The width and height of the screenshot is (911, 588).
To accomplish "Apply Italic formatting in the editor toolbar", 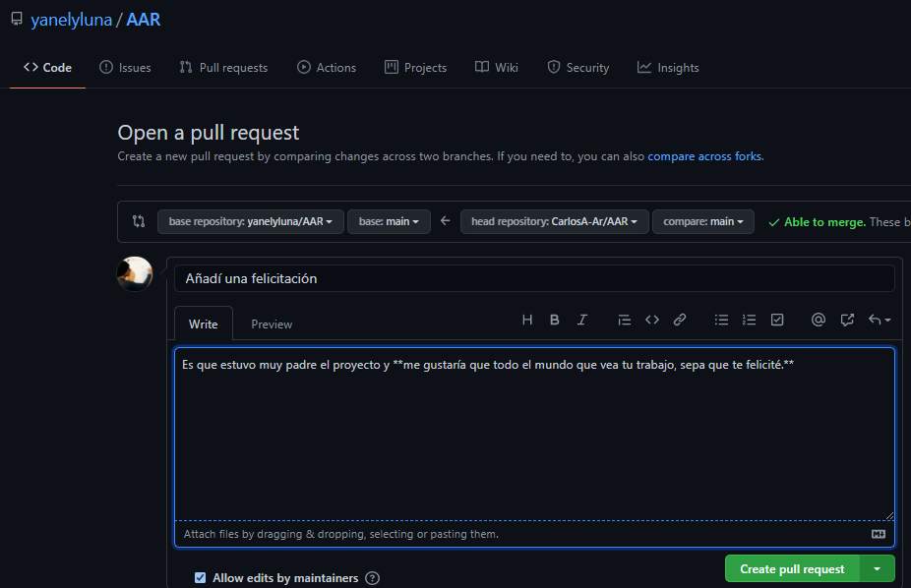I will click(x=582, y=320).
